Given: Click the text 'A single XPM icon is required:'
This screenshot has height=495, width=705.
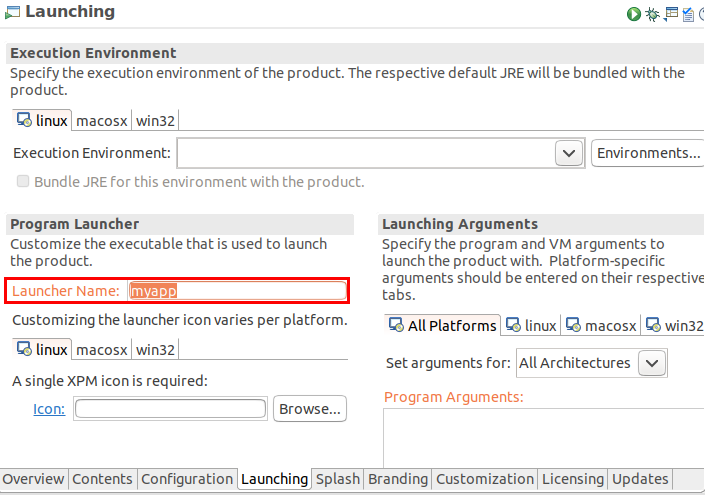Looking at the screenshot, I should (110, 381).
